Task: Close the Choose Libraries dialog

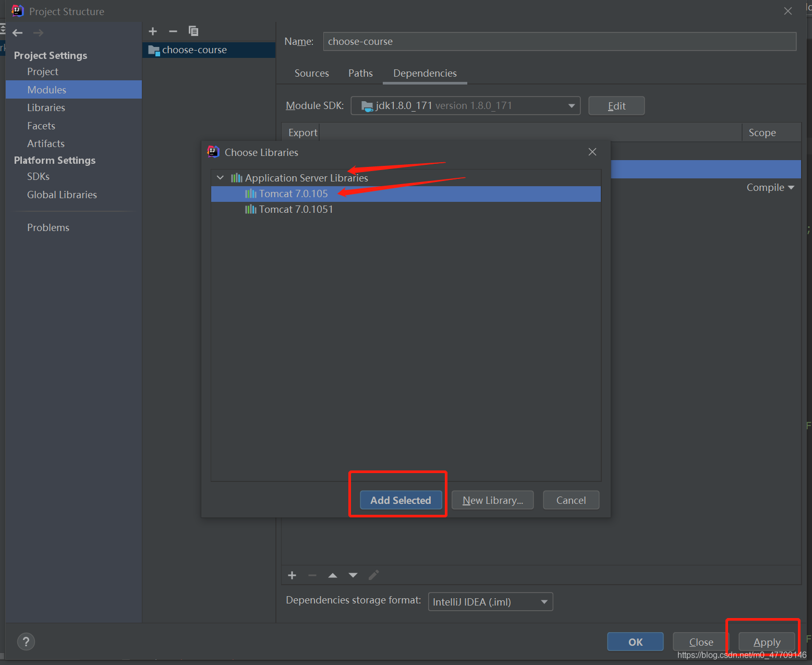Action: [592, 152]
